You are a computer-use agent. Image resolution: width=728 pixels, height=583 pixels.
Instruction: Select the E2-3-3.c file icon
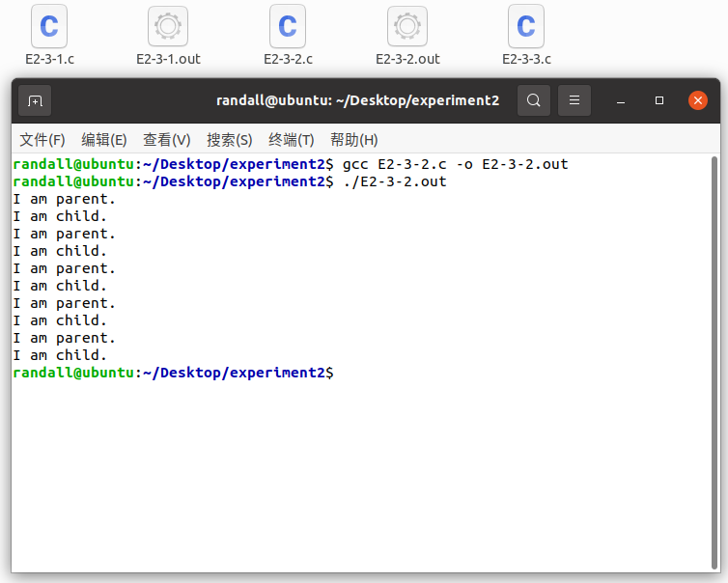tap(526, 27)
